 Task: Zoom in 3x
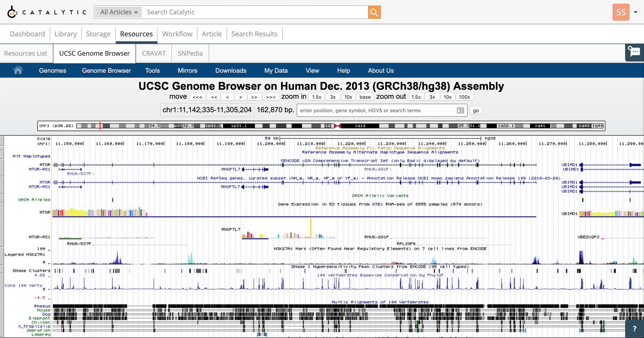333,97
